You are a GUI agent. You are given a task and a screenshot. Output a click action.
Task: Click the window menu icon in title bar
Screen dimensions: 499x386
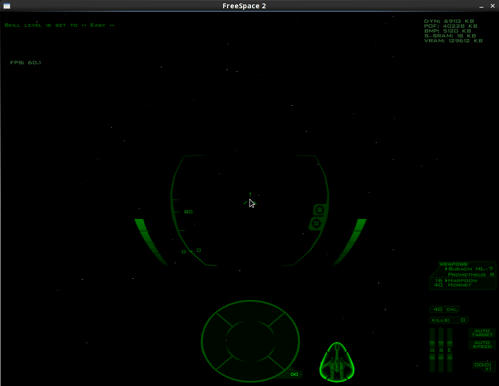7,6
